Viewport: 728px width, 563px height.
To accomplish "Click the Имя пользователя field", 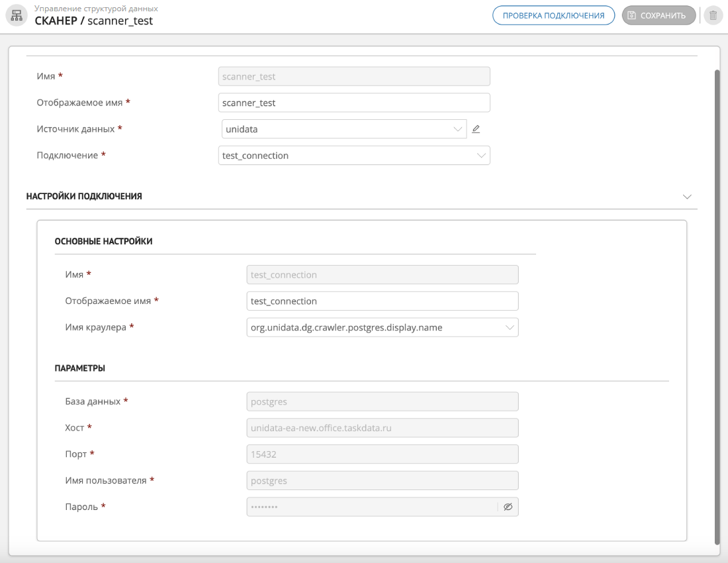I will coord(382,480).
